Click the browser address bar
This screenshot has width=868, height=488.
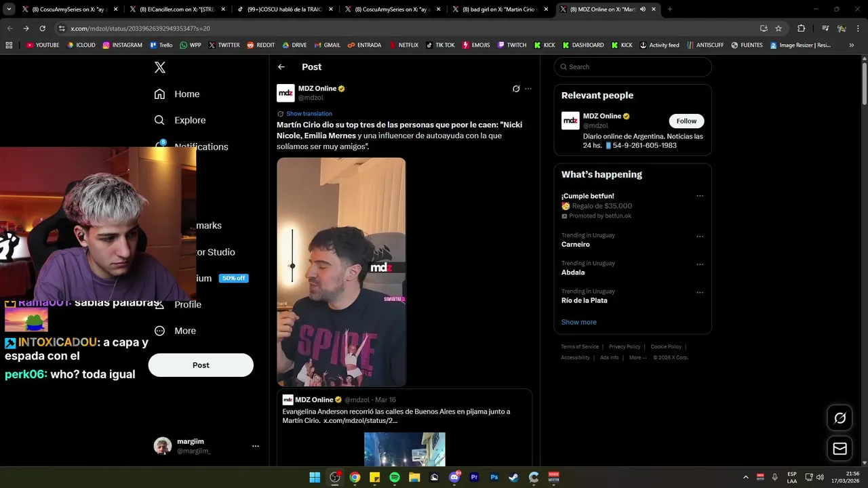[x=407, y=28]
